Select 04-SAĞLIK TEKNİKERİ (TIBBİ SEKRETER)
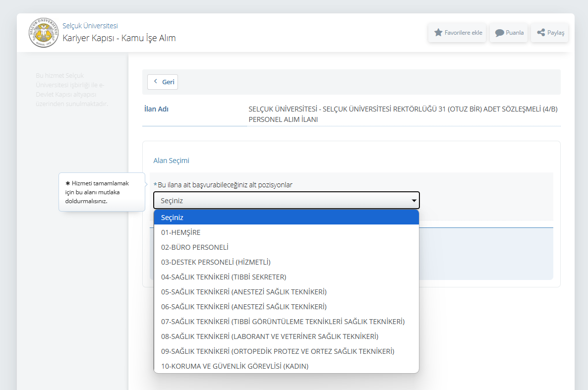This screenshot has width=588, height=390. point(287,277)
